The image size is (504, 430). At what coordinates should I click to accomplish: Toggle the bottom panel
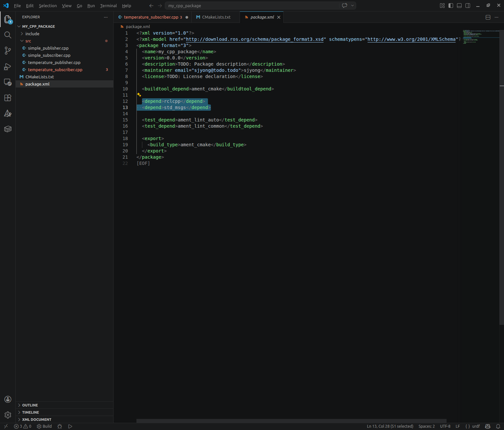(459, 6)
